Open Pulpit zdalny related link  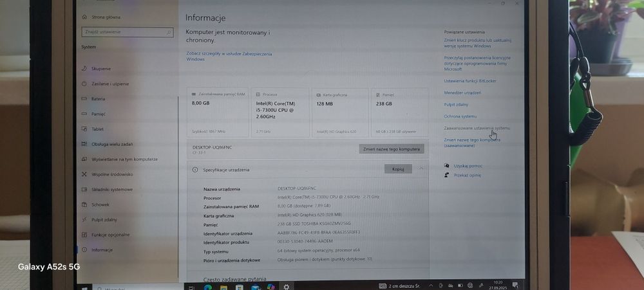pyautogui.click(x=456, y=105)
